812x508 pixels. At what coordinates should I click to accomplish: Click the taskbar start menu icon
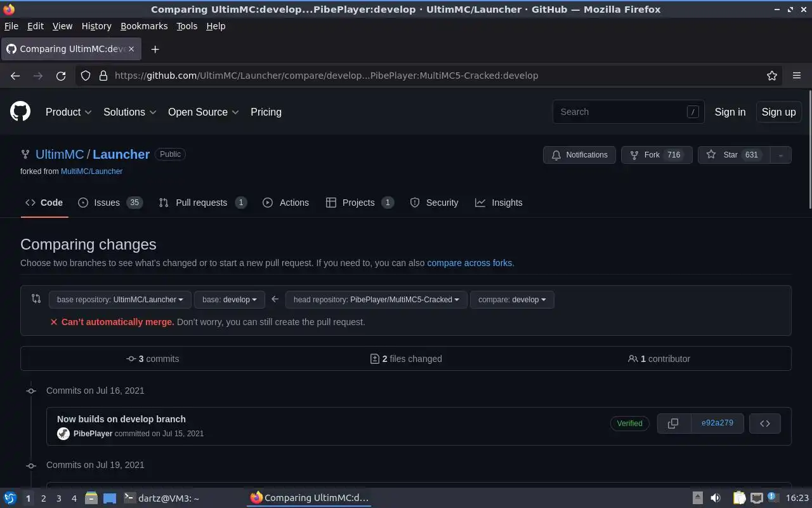[10, 498]
